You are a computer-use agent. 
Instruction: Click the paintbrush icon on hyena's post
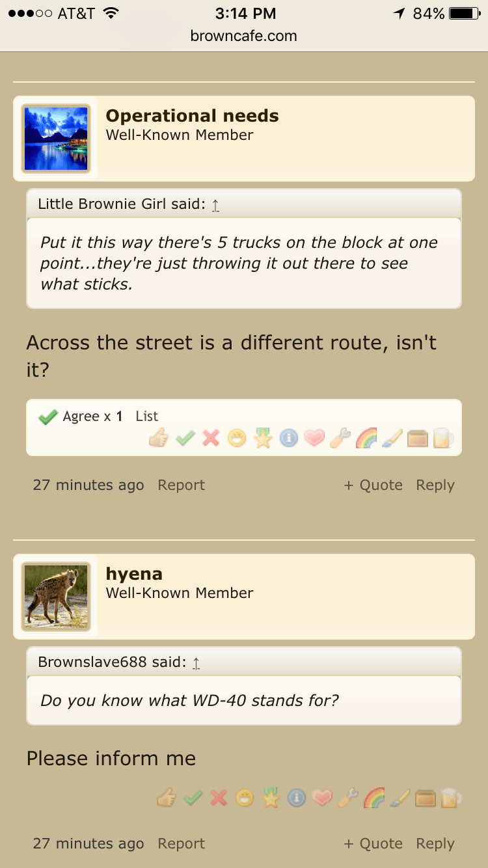(400, 797)
